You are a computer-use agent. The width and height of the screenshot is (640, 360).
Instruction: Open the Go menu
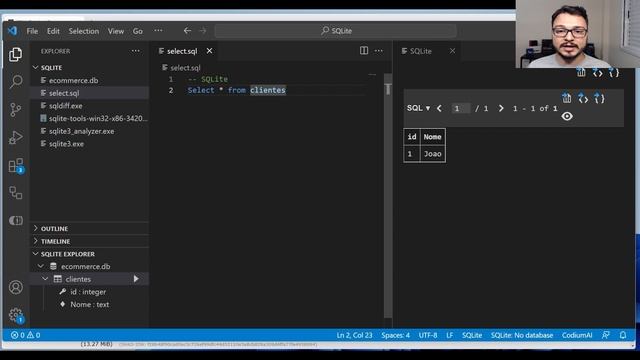(x=138, y=31)
